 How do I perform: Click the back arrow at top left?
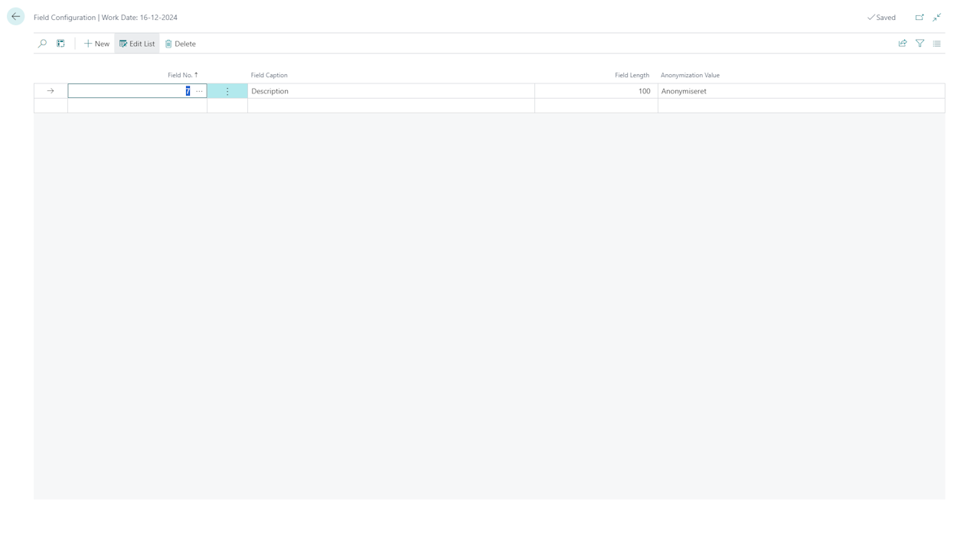pos(15,16)
